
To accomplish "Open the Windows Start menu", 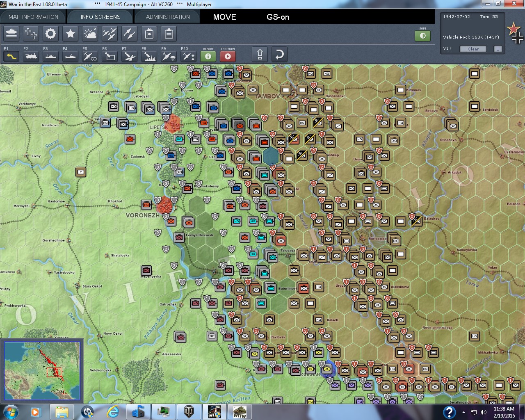I will coord(11,412).
